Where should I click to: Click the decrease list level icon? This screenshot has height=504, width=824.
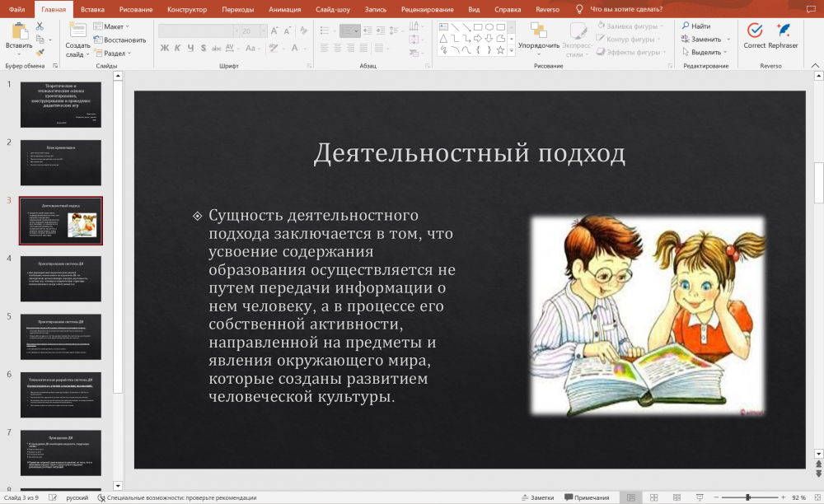[x=368, y=31]
